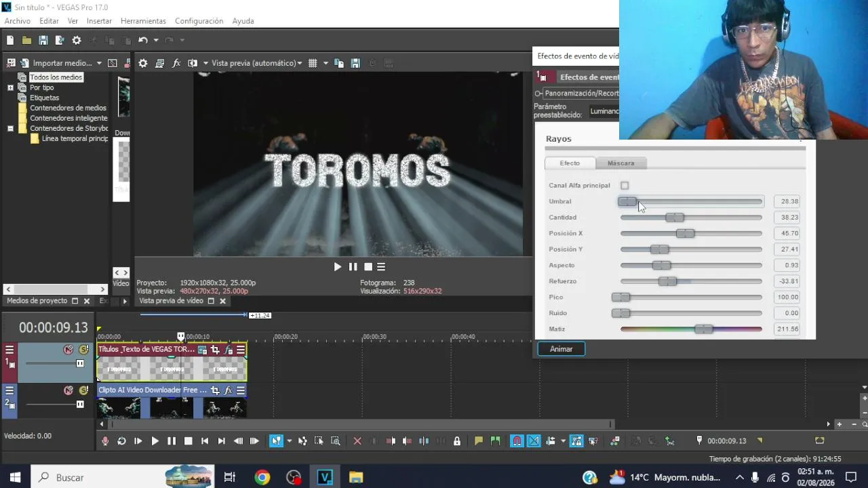Viewport: 868px width, 488px height.
Task: Open the Ayuda menu
Action: 243,21
